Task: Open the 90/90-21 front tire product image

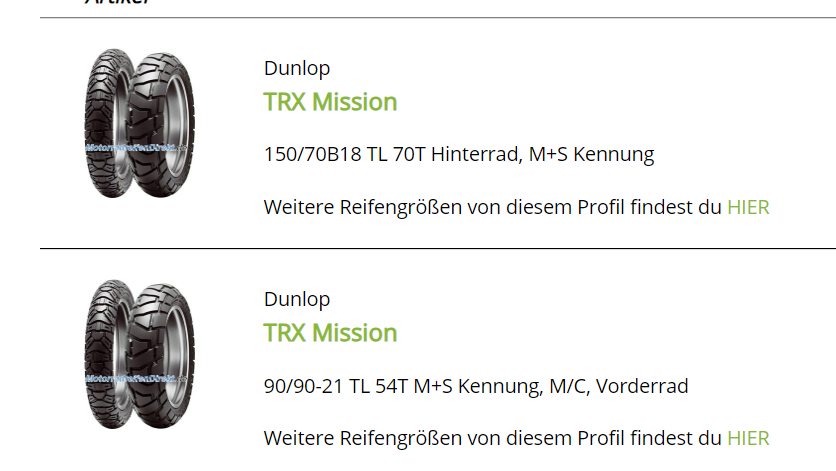Action: pos(139,354)
